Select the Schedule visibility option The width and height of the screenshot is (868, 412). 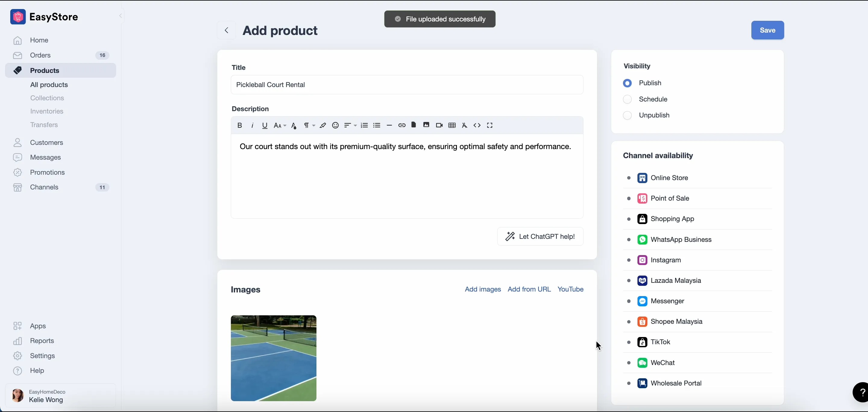tap(627, 99)
